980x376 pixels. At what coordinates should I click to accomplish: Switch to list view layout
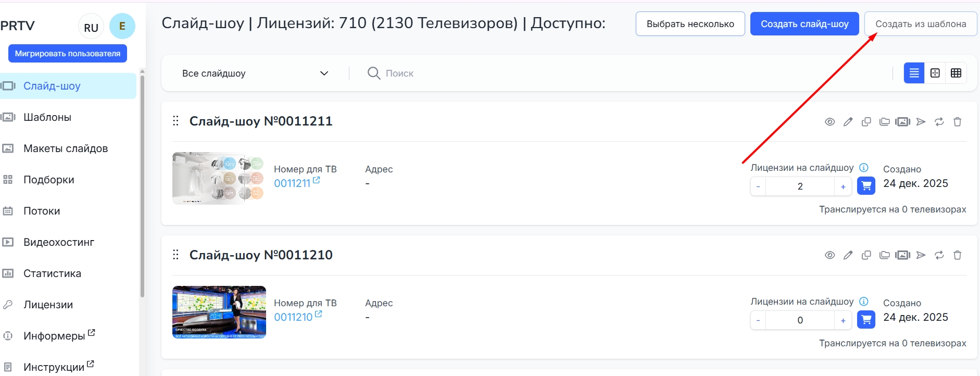pyautogui.click(x=914, y=73)
